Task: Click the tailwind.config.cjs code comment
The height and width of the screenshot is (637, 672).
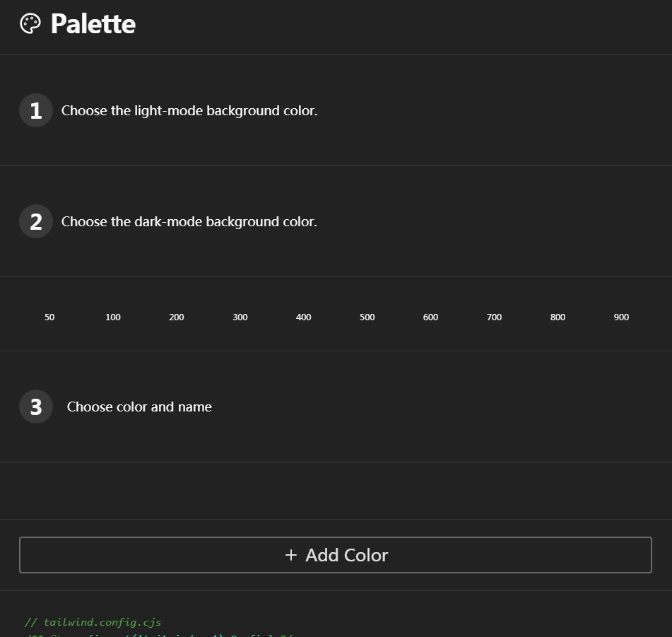Action: [x=93, y=622]
